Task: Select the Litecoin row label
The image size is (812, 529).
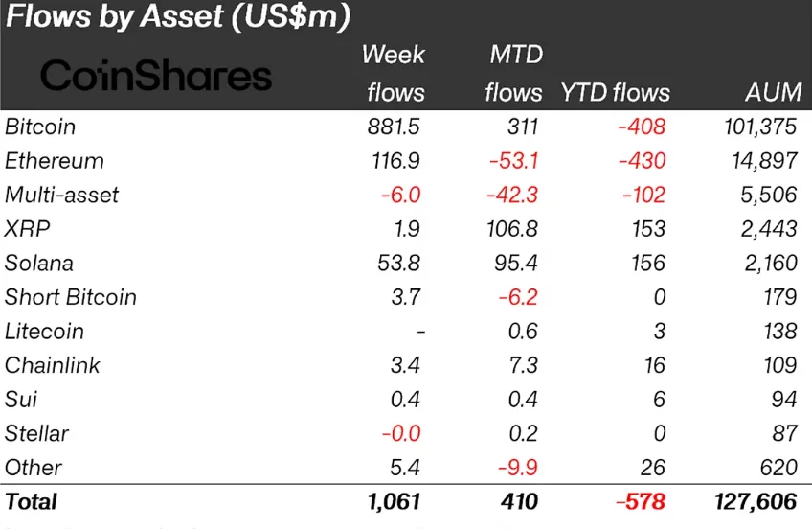Action: coord(45,332)
